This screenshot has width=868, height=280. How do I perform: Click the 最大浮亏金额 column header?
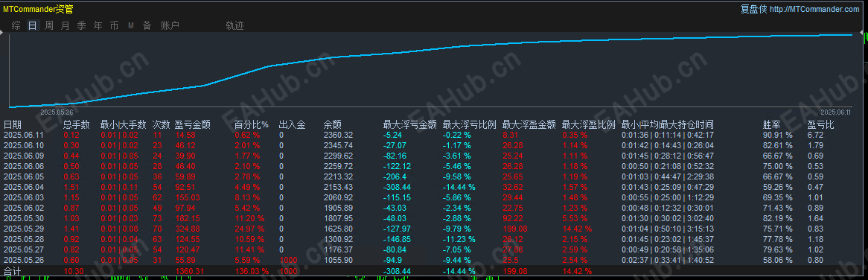click(410, 124)
